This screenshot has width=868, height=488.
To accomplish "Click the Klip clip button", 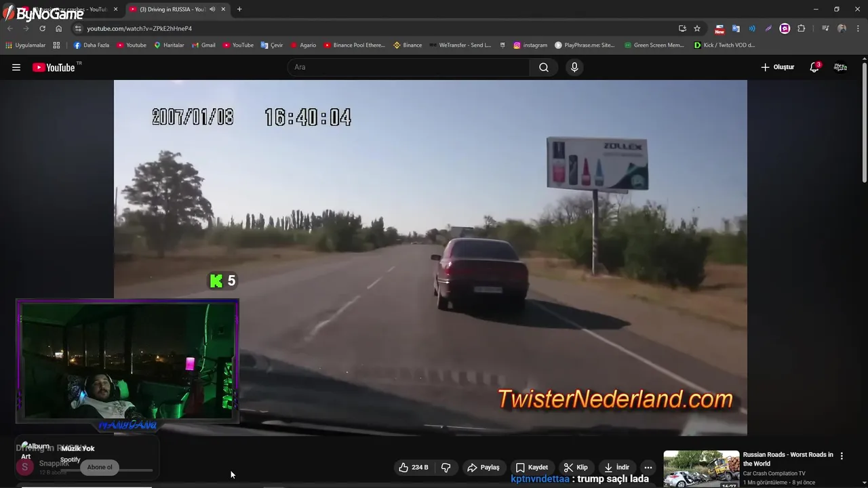I will [x=576, y=467].
